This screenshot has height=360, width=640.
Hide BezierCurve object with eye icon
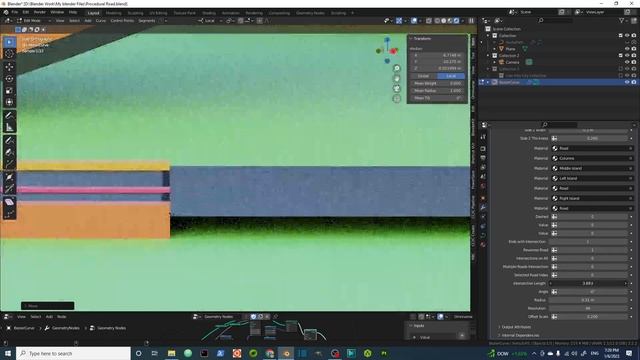[x=627, y=82]
